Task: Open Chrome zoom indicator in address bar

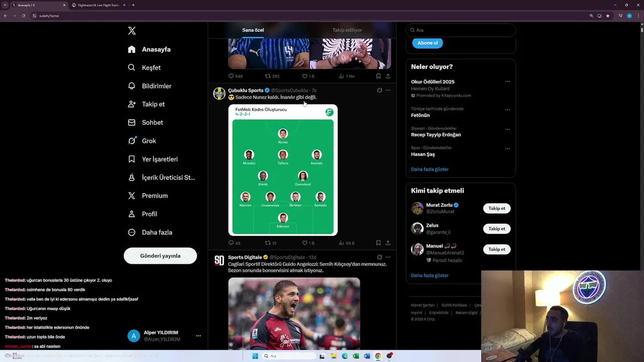Action: (591, 16)
